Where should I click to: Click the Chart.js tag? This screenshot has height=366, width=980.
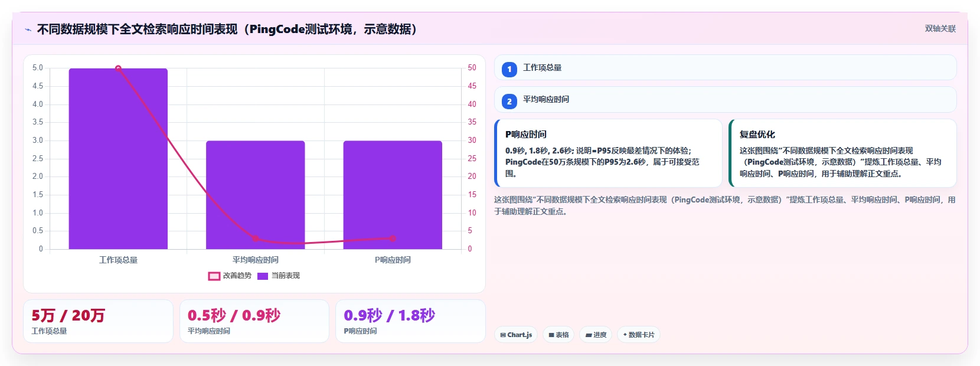516,335
